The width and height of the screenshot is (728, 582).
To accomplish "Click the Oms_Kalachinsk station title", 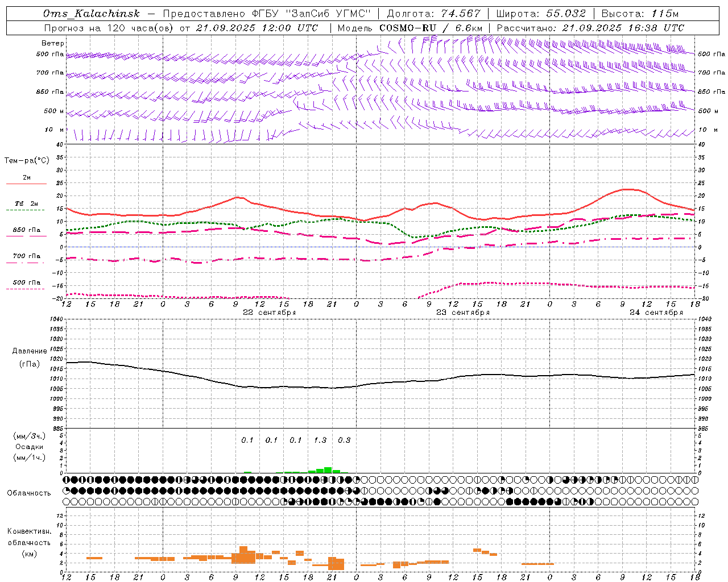I will pos(92,14).
